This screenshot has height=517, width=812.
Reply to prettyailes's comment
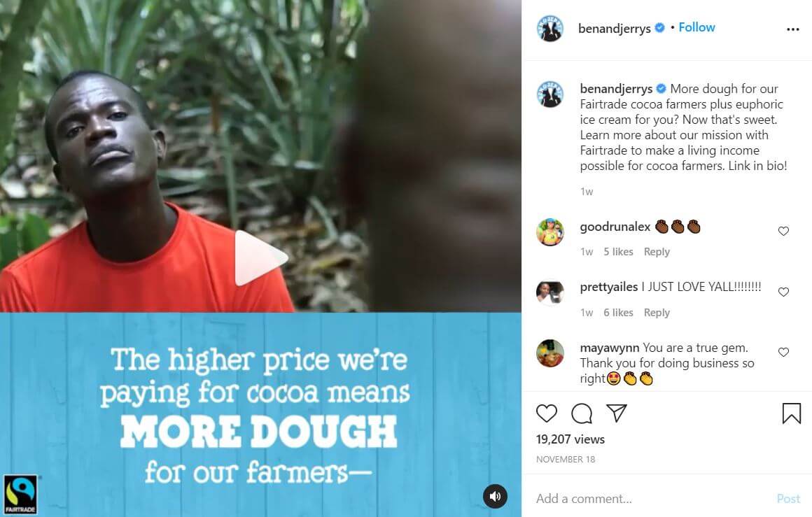657,313
